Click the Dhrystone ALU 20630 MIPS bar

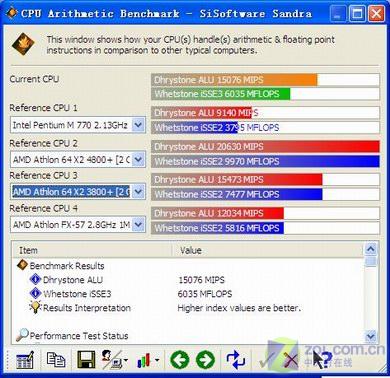pyautogui.click(x=265, y=147)
